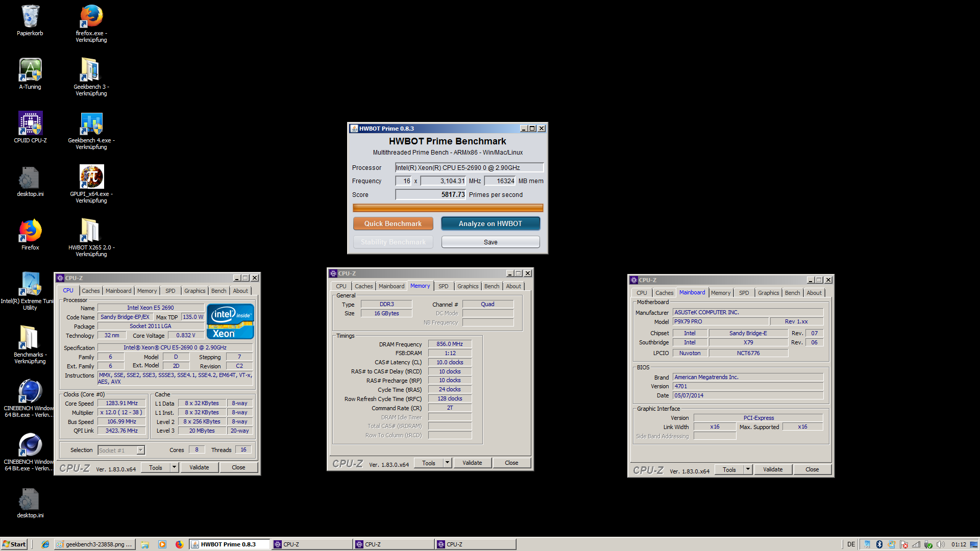Open the Mainboard tab in left CPU-Z window

[118, 291]
